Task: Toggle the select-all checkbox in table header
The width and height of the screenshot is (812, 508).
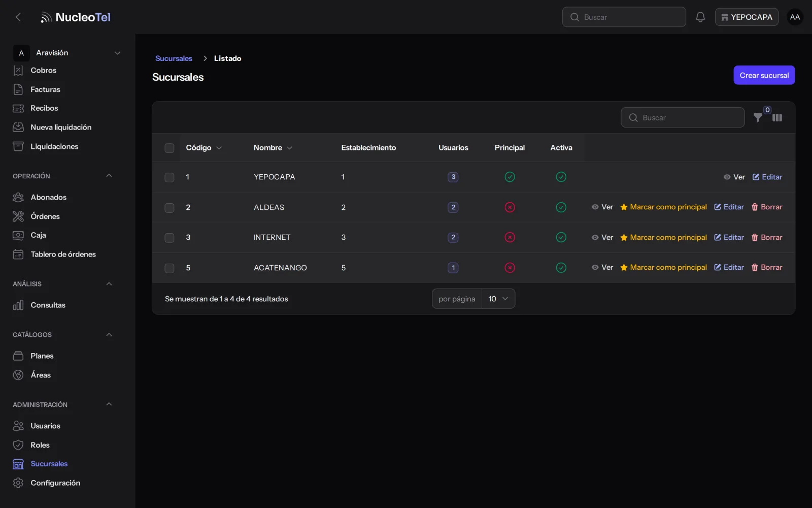Action: tap(170, 148)
